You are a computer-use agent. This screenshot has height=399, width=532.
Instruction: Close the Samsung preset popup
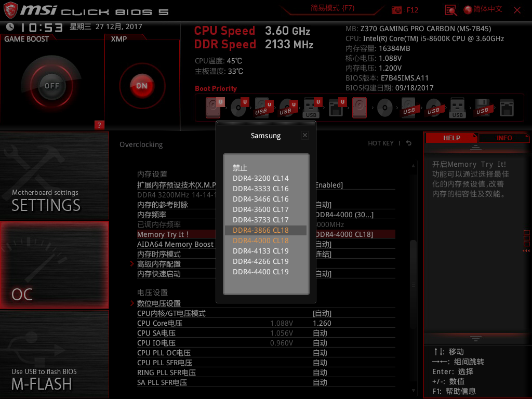tap(305, 135)
